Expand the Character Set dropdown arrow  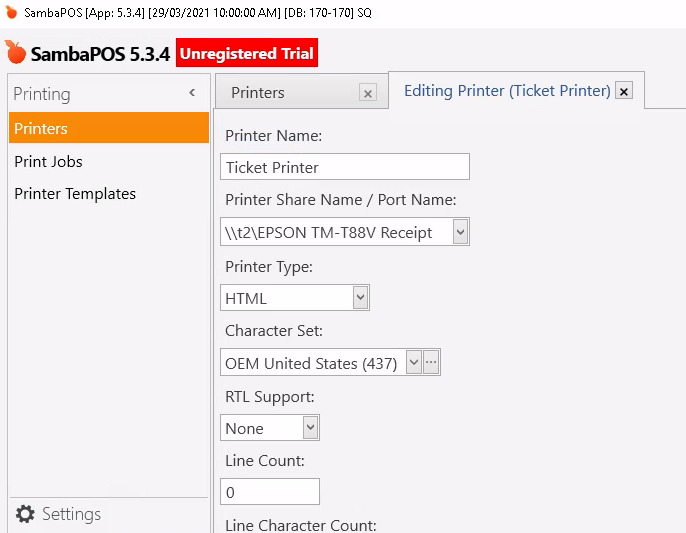[x=413, y=362]
